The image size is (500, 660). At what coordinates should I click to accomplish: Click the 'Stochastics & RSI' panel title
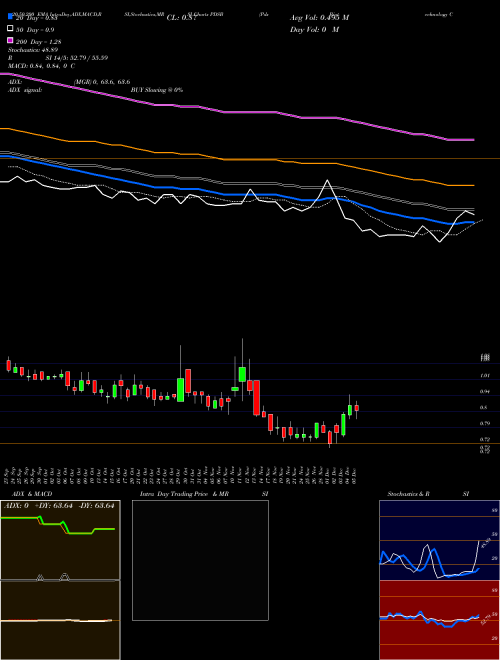coord(428,494)
